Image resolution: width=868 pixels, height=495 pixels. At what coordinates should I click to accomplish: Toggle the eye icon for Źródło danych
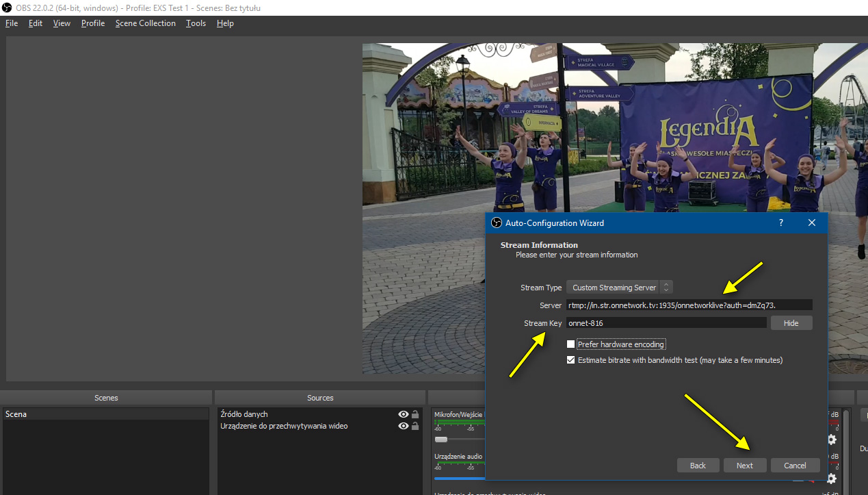(x=404, y=414)
